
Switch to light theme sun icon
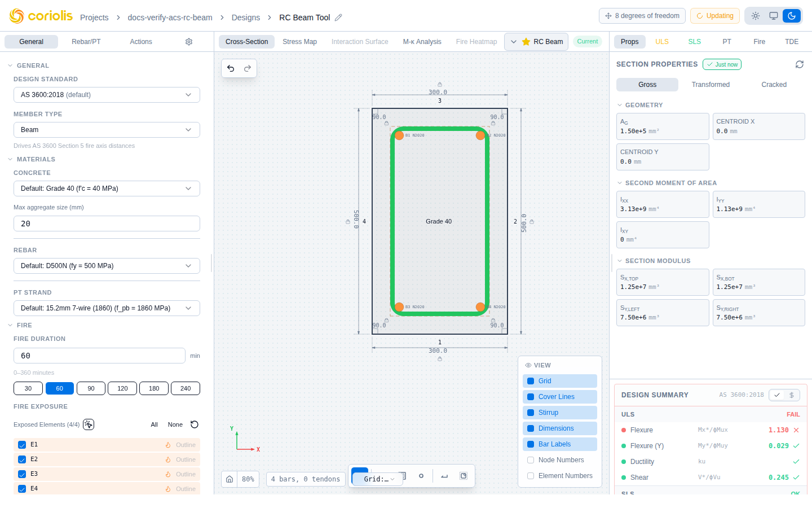click(756, 16)
